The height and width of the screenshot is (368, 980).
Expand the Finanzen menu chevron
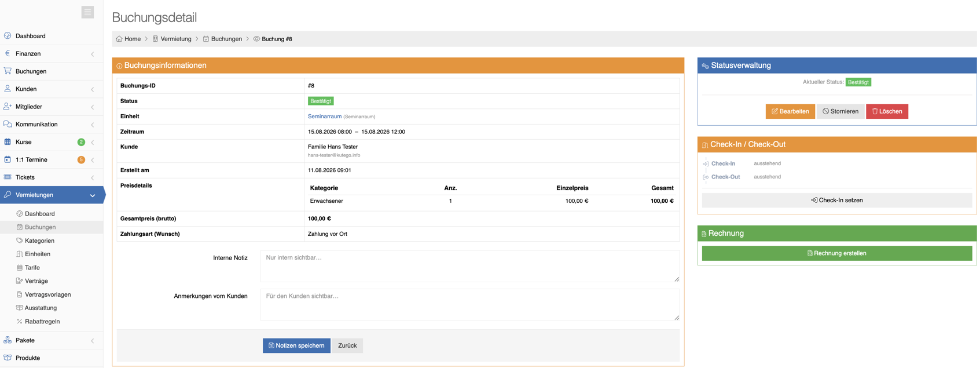click(93, 54)
